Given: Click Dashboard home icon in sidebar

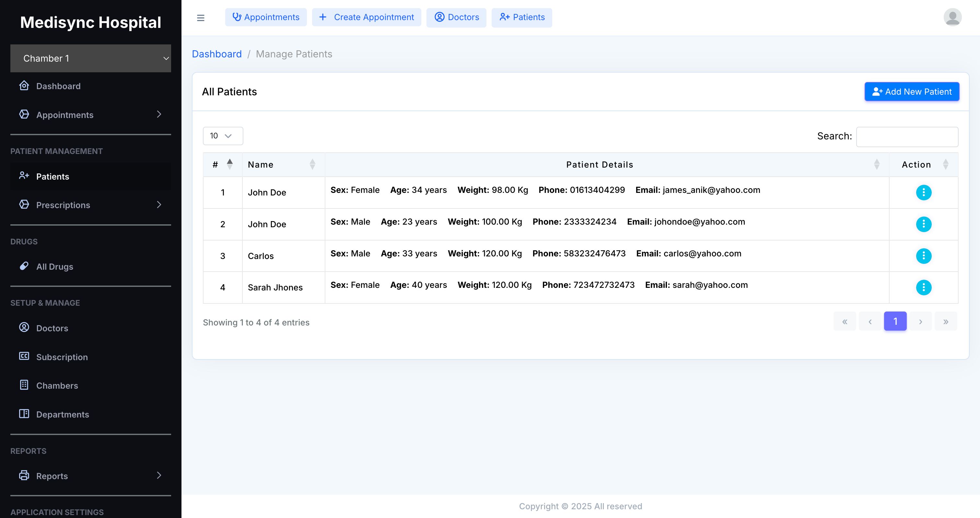Looking at the screenshot, I should (24, 86).
